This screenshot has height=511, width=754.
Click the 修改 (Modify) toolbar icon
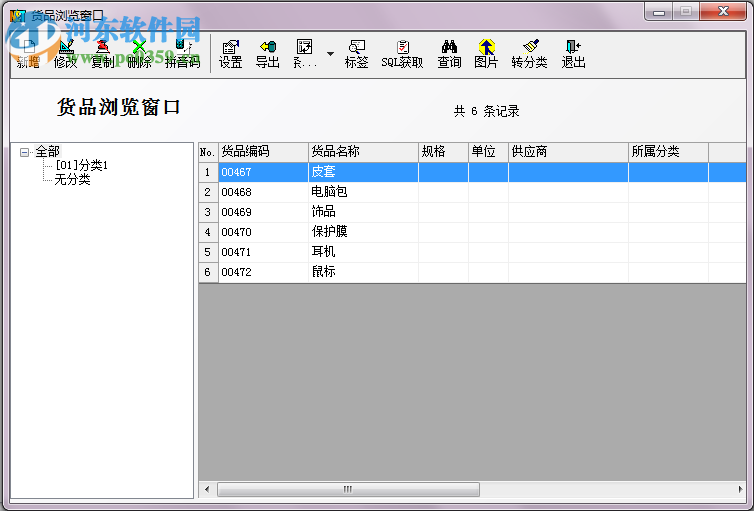[66, 53]
